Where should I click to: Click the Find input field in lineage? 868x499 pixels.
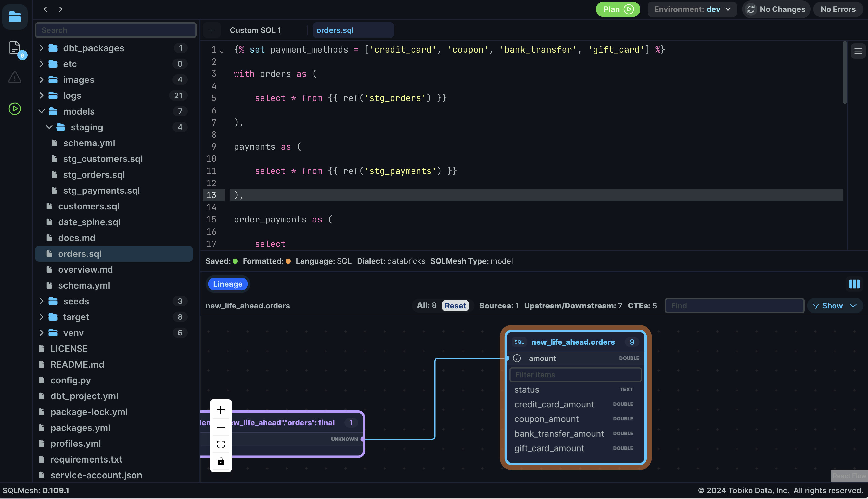(x=734, y=305)
